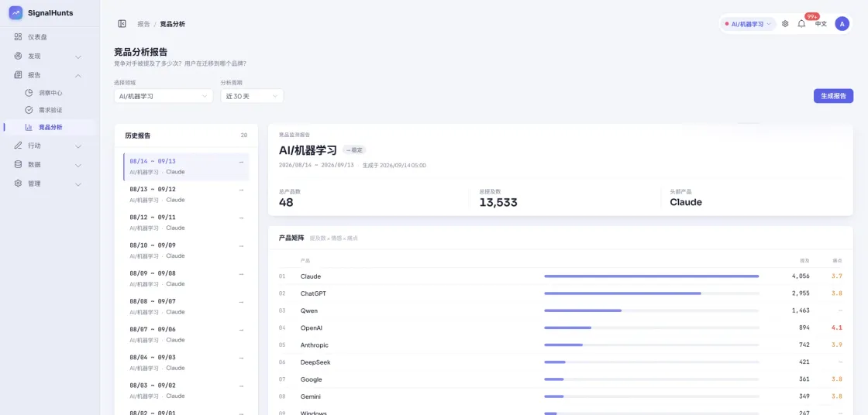Click the 数据 database icon
The image size is (868, 415).
(19, 164)
